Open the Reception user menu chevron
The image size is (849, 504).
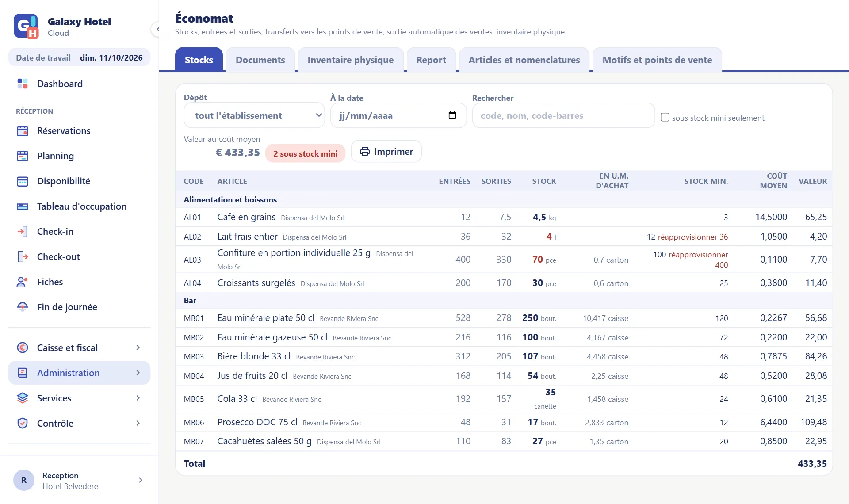(x=141, y=480)
